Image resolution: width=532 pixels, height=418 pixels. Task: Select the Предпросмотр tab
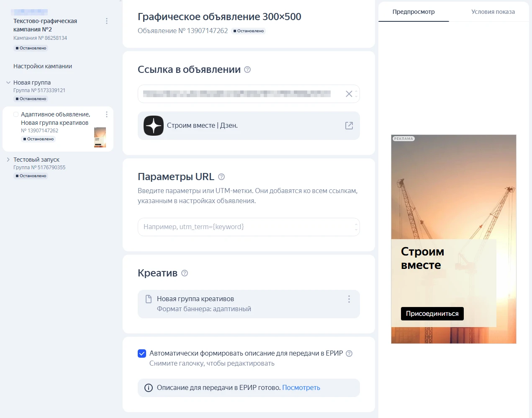(x=413, y=12)
